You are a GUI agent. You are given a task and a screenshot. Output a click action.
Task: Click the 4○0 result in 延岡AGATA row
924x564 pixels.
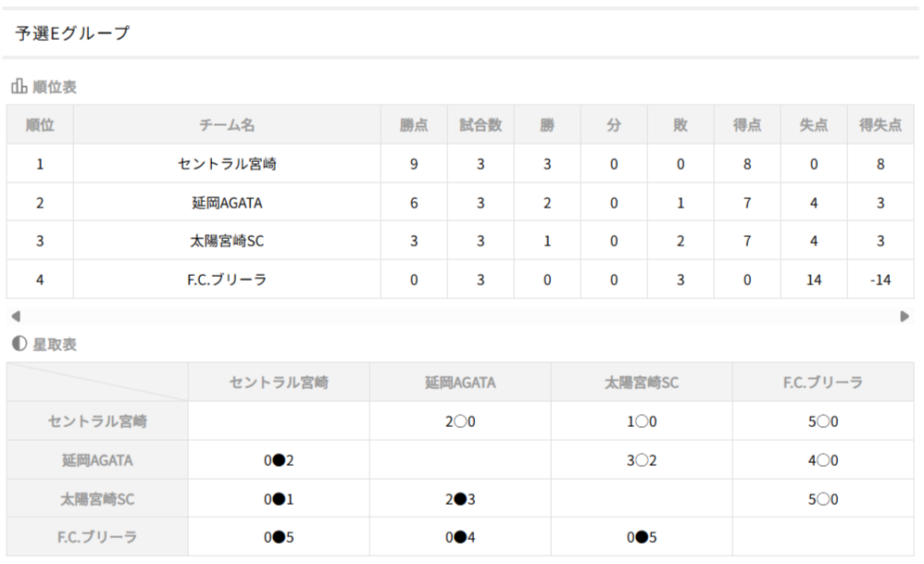[823, 460]
